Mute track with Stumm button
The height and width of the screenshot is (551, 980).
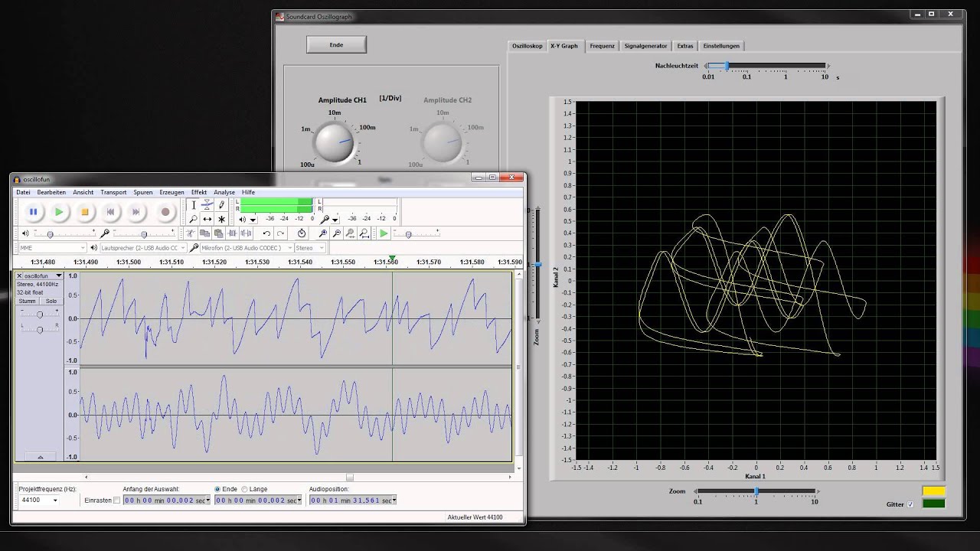point(27,301)
